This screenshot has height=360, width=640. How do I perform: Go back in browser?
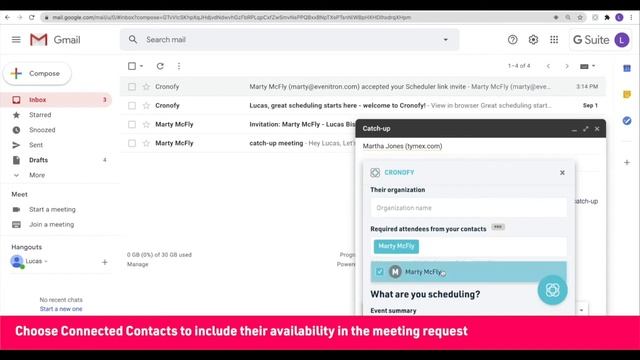pyautogui.click(x=7, y=18)
